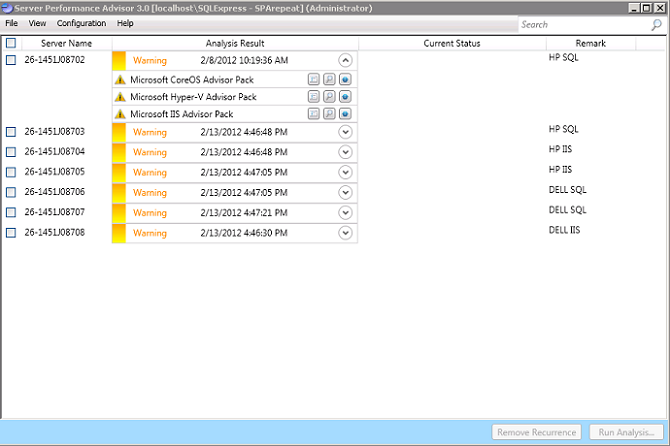Expand result row dated 2/13/2012 4:47:05 PM for 26-1451J08705
This screenshot has height=446, width=670.
tap(345, 172)
